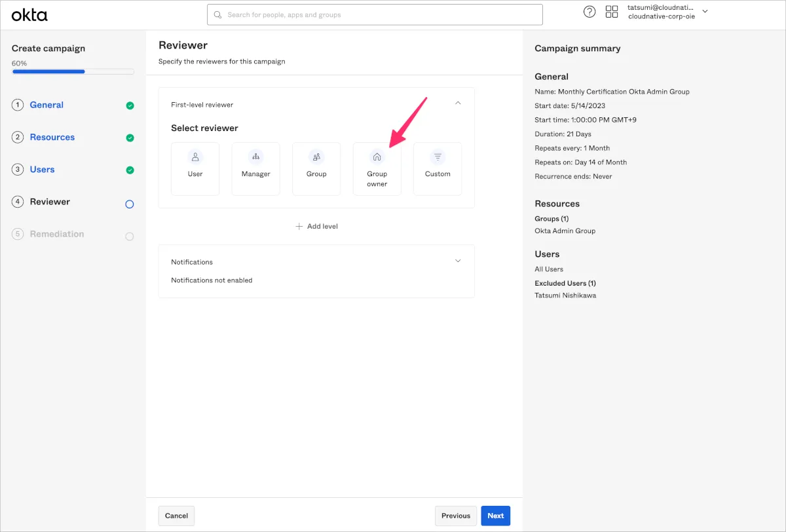Image resolution: width=786 pixels, height=532 pixels.
Task: Go to the Resources step
Action: (52, 138)
